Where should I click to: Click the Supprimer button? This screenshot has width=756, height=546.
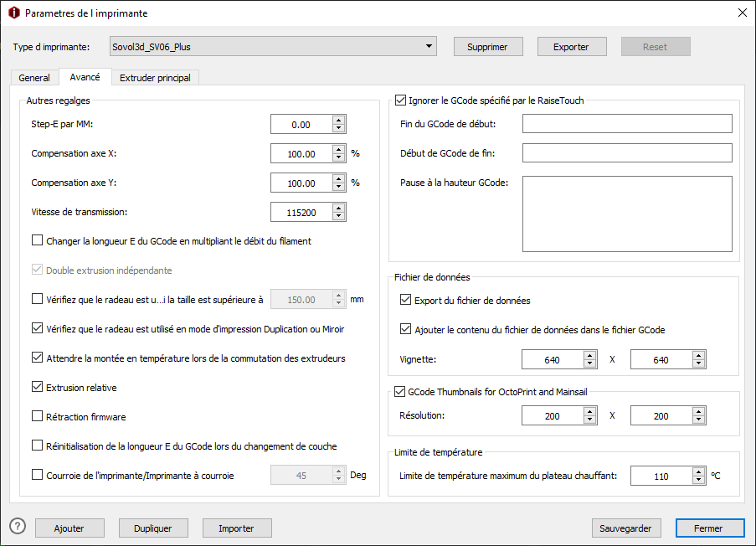coord(488,47)
